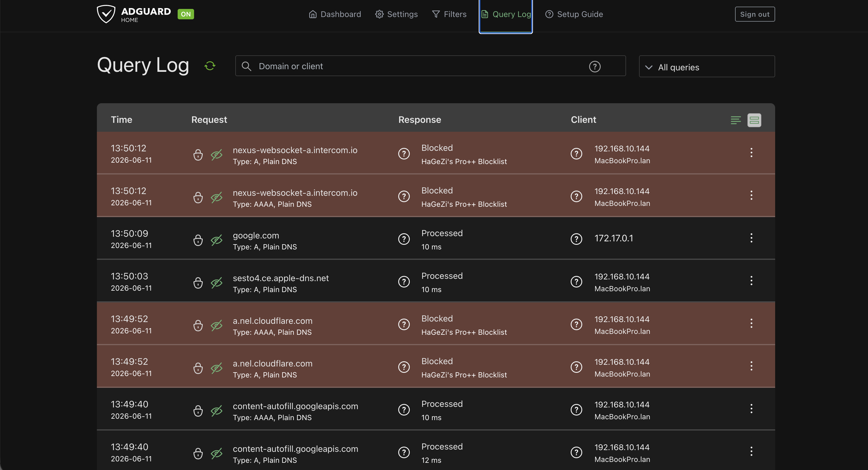Open the actions menu for a.nel.cloudflare.com type A row
Image resolution: width=868 pixels, height=470 pixels.
[x=751, y=366]
